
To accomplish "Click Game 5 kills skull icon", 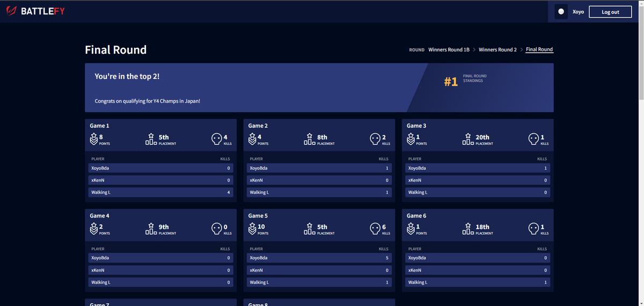I will tap(375, 229).
